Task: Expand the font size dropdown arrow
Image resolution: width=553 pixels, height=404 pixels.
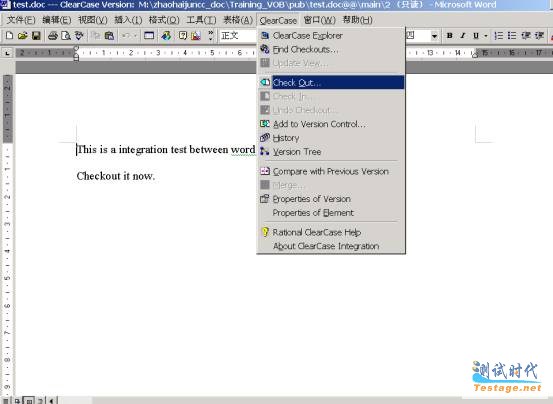Action: point(434,36)
